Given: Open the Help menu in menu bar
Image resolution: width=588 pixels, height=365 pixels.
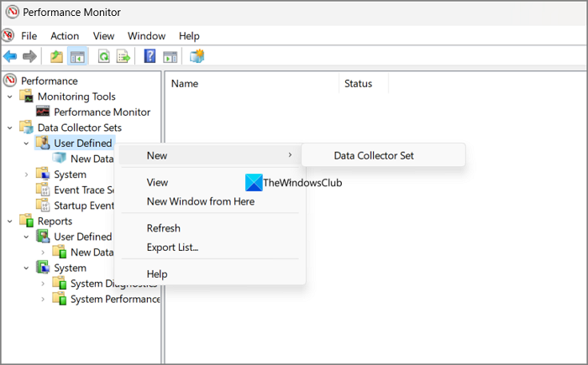Looking at the screenshot, I should (x=189, y=36).
